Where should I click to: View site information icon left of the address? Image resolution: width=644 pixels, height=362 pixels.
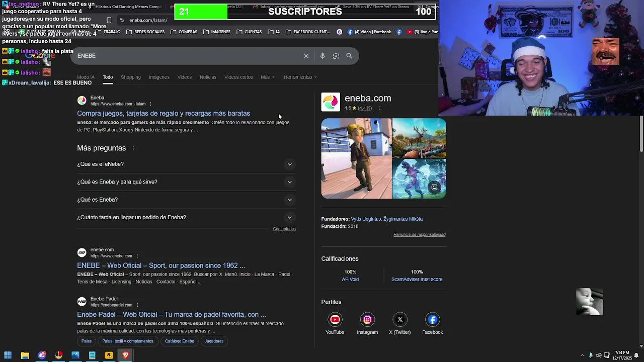click(122, 20)
